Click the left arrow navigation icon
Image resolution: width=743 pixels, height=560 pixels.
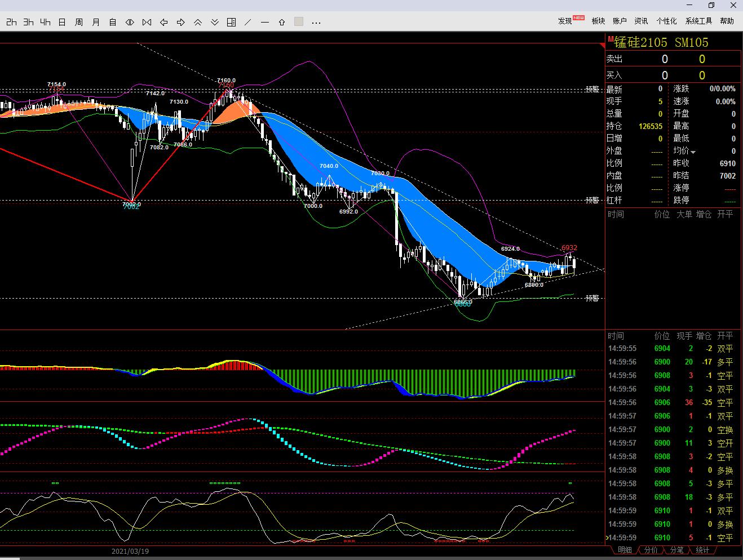click(164, 22)
